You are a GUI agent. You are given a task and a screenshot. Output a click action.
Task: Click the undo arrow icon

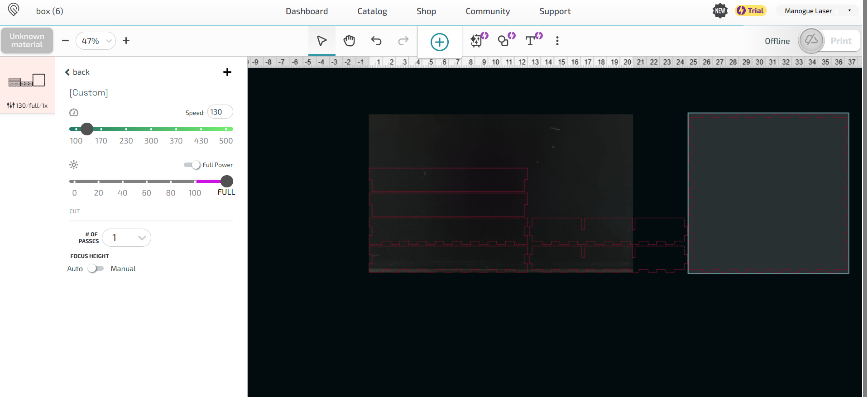tap(376, 41)
